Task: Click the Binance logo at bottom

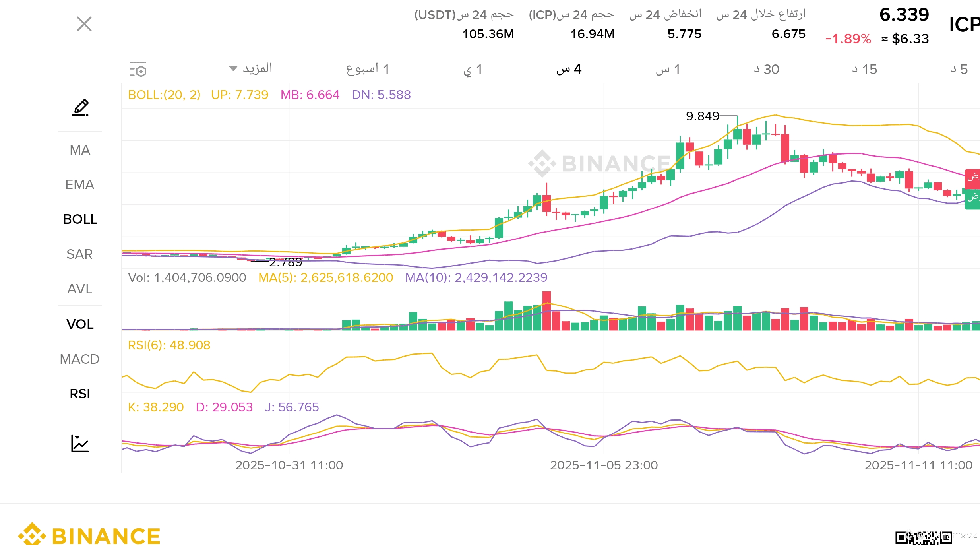Action: (89, 535)
